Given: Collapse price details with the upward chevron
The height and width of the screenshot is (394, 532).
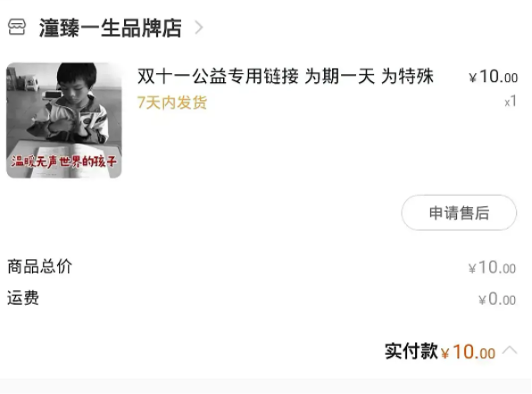Looking at the screenshot, I should 510,350.
